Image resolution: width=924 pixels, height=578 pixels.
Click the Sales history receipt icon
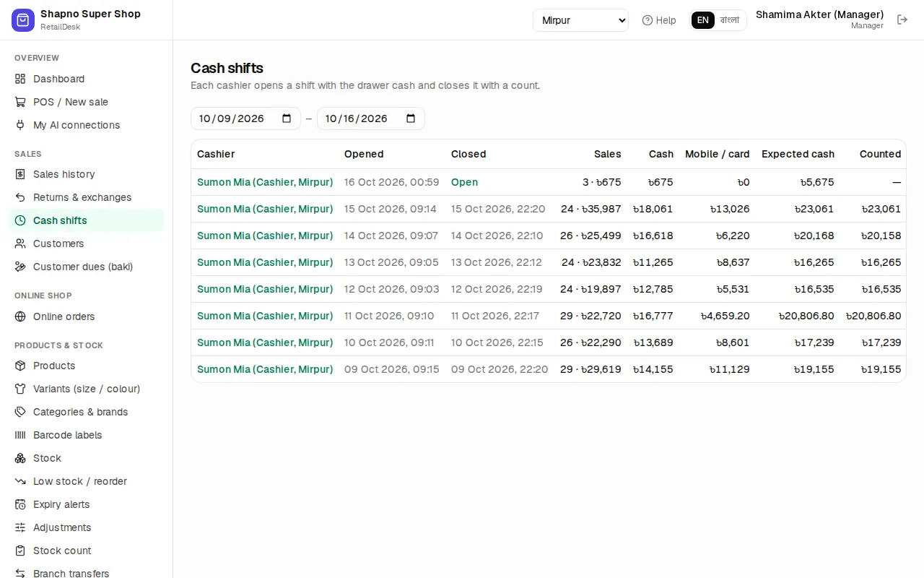click(20, 174)
